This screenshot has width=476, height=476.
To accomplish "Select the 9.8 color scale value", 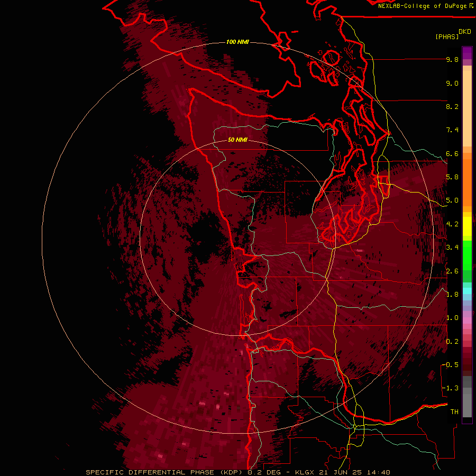I will coord(452,59).
